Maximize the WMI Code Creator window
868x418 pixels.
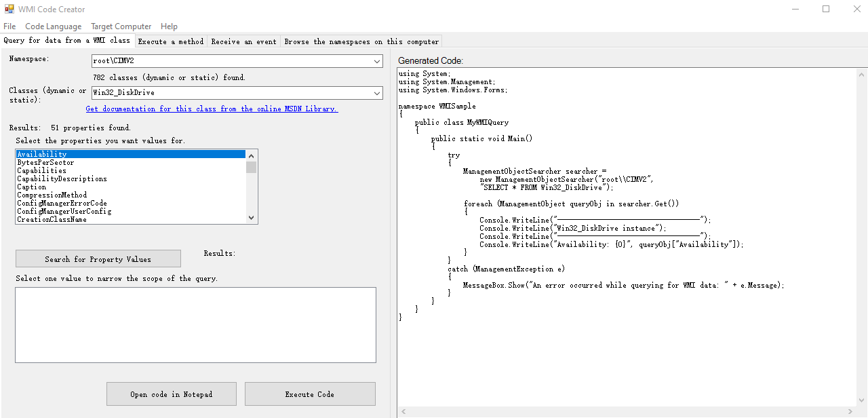coord(826,9)
